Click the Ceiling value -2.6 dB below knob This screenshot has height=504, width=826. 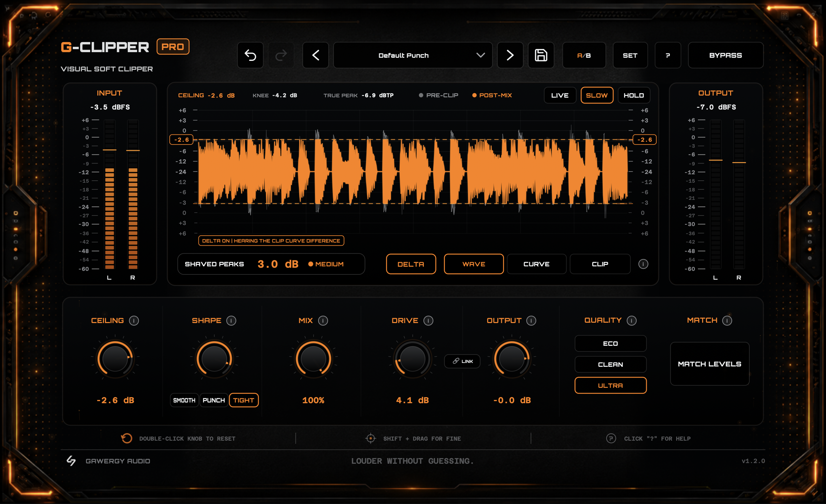[x=115, y=400]
